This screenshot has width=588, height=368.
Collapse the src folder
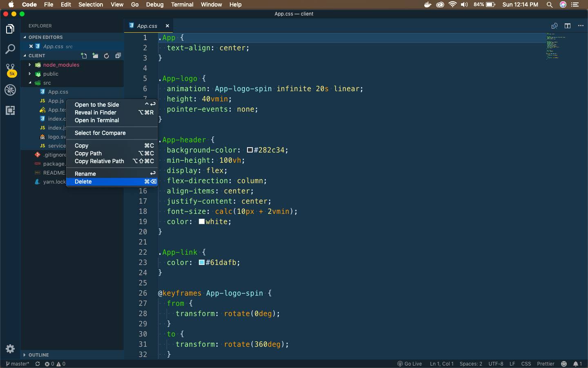[x=30, y=83]
